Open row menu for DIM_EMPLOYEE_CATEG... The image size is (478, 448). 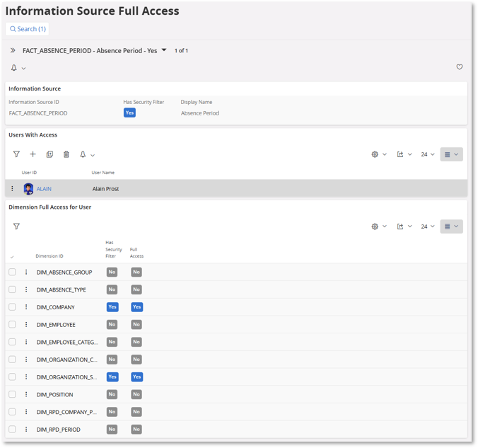(26, 342)
